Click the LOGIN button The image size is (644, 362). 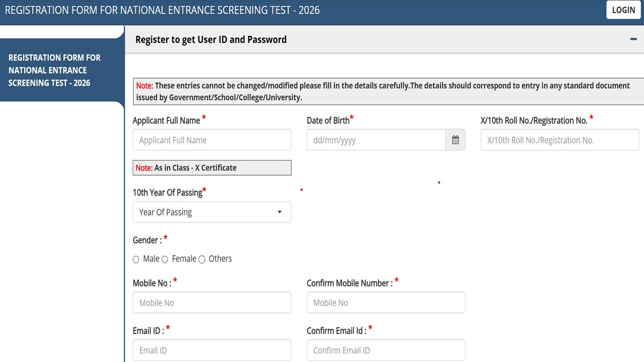point(623,10)
